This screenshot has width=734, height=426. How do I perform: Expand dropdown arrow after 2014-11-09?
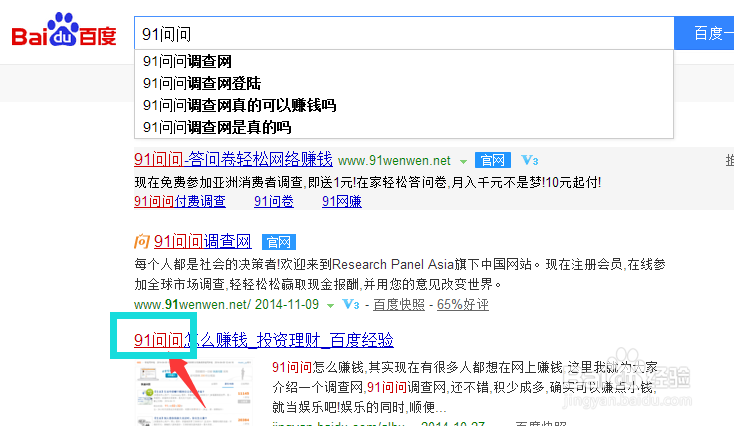coord(330,306)
